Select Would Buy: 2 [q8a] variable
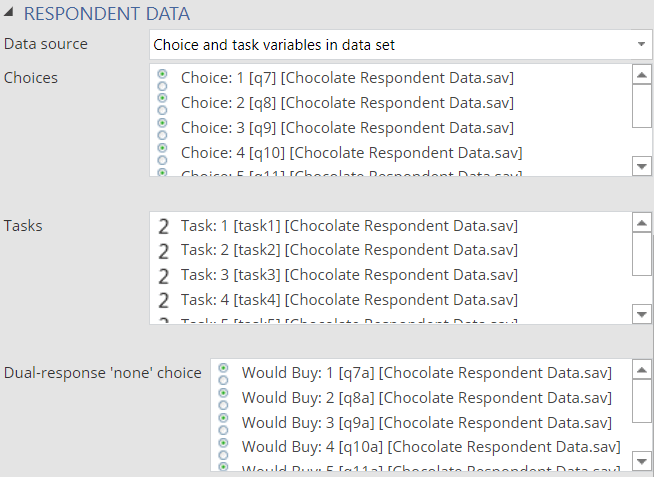654x477 pixels. [x=426, y=397]
